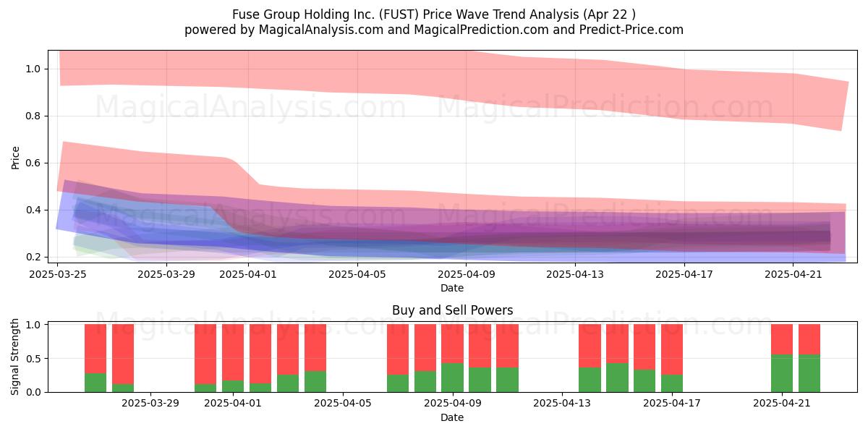Click the green buy segment of the 2025-04-09 bar
Image resolution: width=868 pixels, height=434 pixels.
[x=453, y=378]
